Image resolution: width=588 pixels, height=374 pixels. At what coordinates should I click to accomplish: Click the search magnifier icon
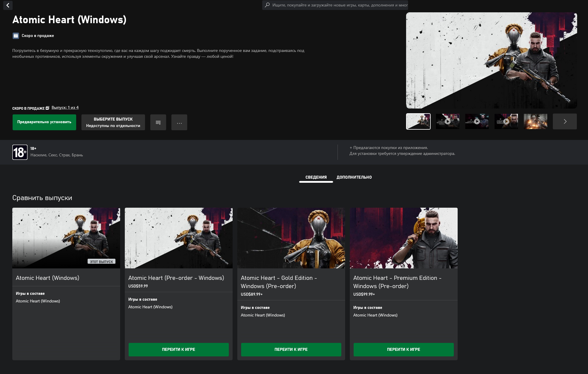(267, 5)
